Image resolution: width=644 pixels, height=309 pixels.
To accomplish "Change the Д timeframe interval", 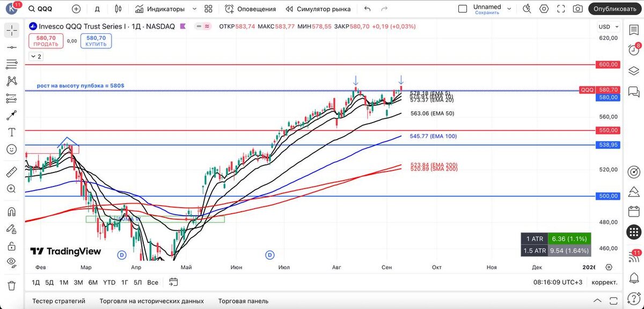I will 97,9.
